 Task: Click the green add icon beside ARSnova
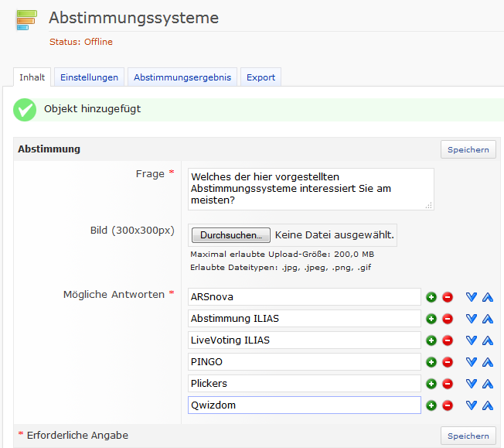pyautogui.click(x=431, y=297)
